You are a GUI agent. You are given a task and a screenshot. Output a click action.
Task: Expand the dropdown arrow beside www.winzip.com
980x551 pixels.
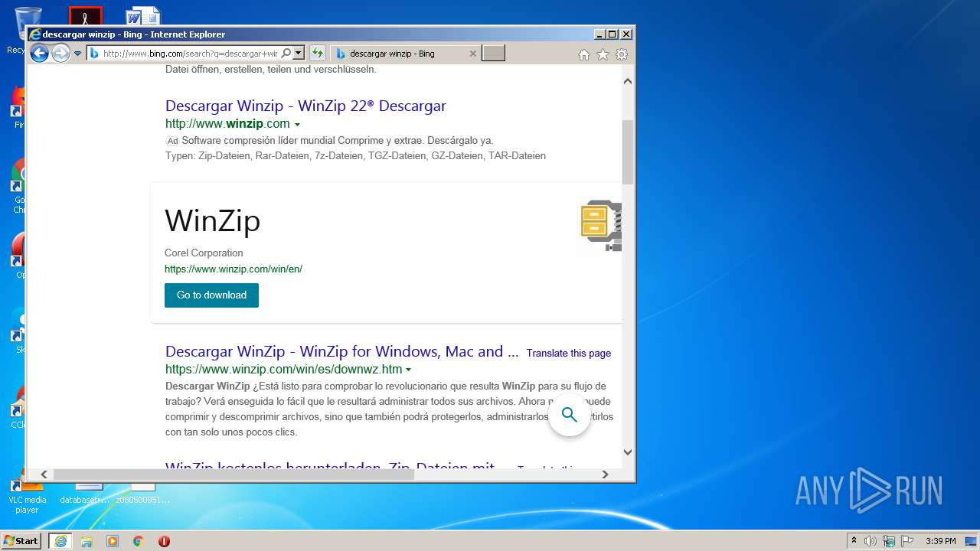point(297,124)
